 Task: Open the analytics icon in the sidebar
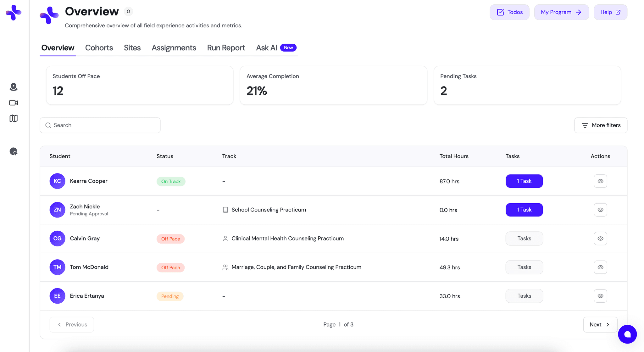coord(13,151)
